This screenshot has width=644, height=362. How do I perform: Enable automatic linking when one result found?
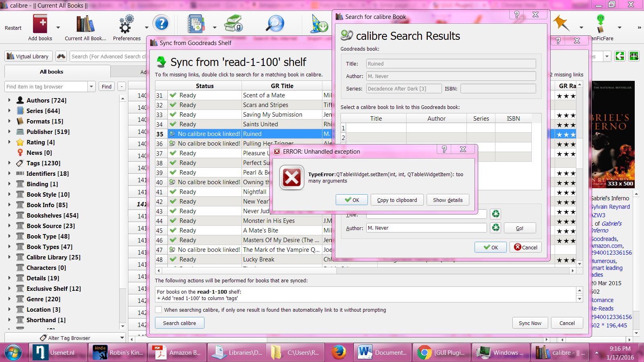pyautogui.click(x=159, y=310)
